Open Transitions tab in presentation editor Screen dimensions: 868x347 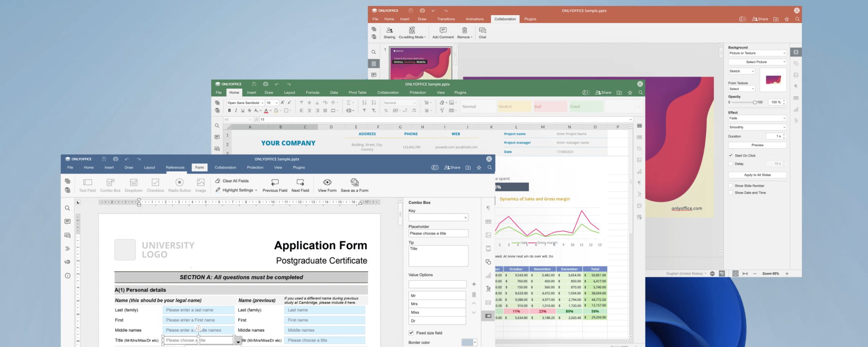(446, 19)
